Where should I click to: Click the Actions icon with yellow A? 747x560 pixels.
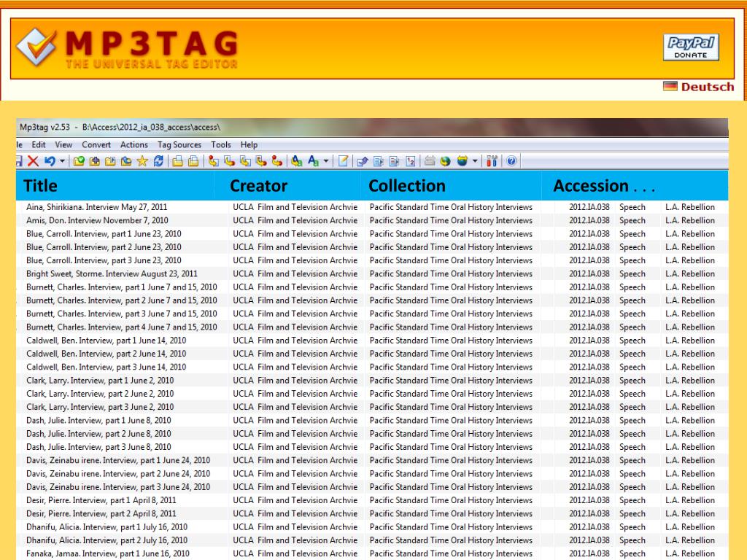pos(296,161)
